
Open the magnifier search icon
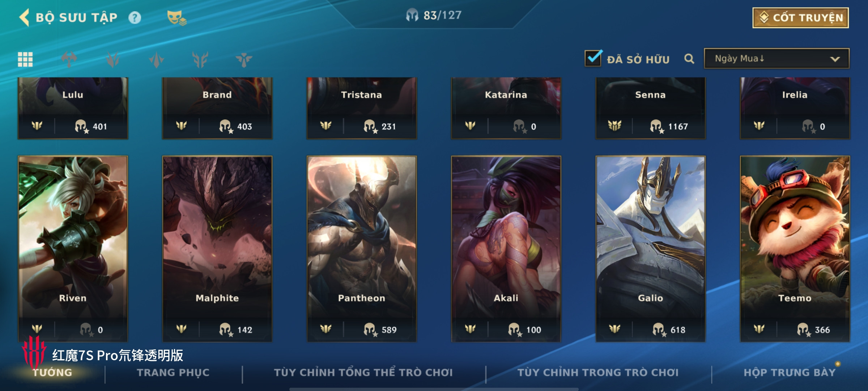click(689, 59)
